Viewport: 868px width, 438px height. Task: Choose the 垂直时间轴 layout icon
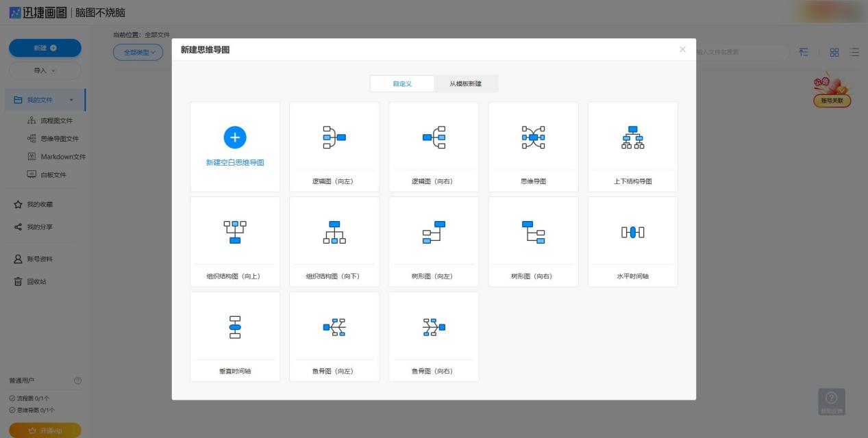[235, 327]
